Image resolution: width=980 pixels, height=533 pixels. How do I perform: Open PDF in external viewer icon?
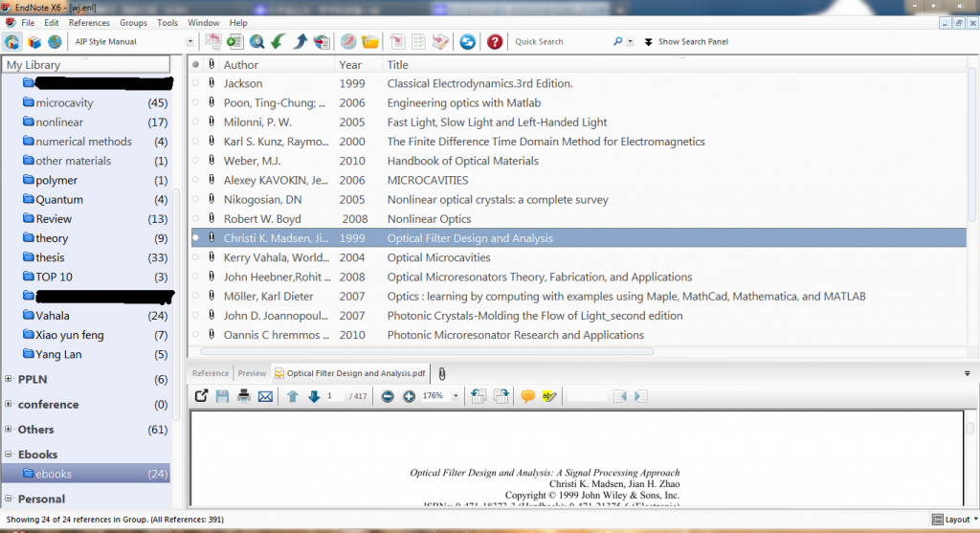tap(201, 396)
